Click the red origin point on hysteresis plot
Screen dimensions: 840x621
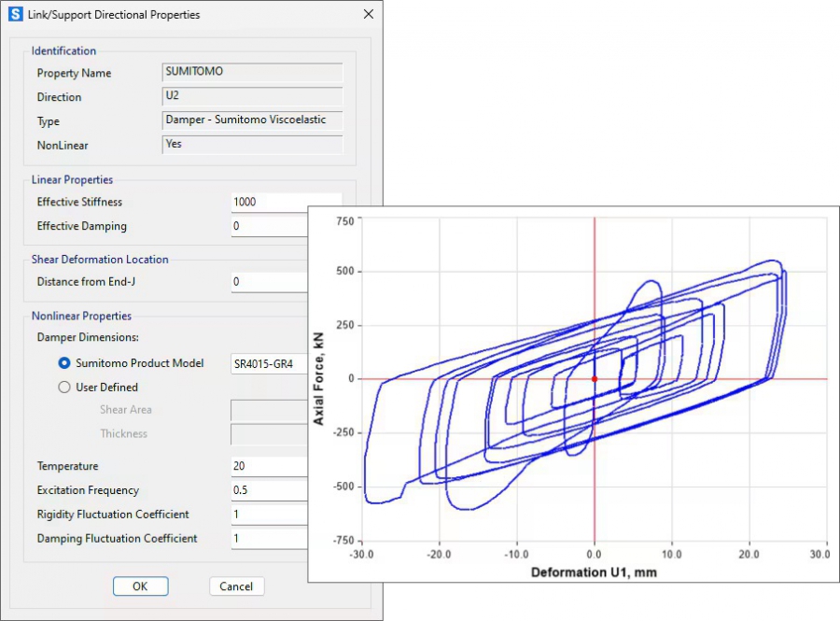tap(595, 379)
